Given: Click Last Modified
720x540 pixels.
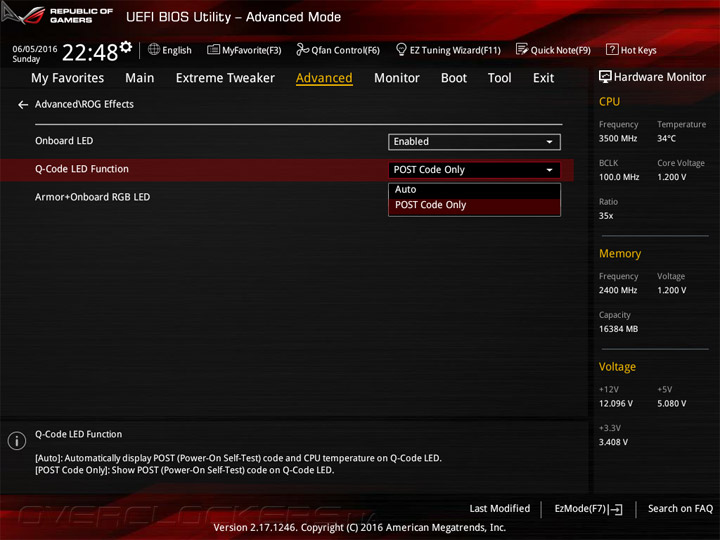Looking at the screenshot, I should pos(500,509).
